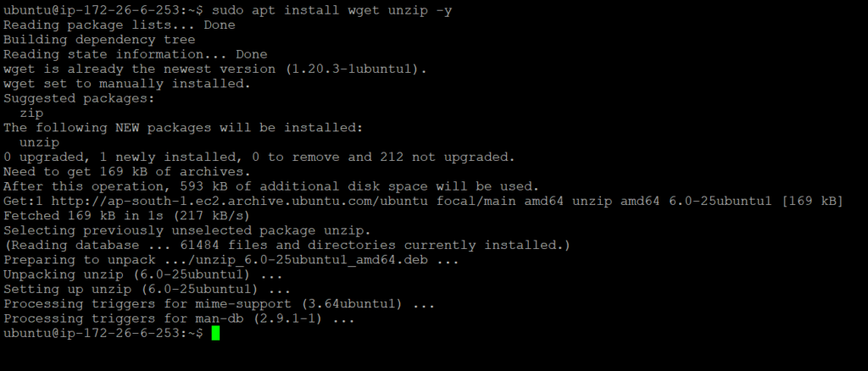The height and width of the screenshot is (371, 868).
Task: Click the green terminal cursor block
Action: tap(215, 334)
